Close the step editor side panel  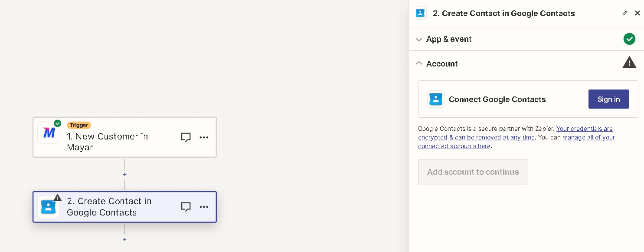[x=637, y=13]
